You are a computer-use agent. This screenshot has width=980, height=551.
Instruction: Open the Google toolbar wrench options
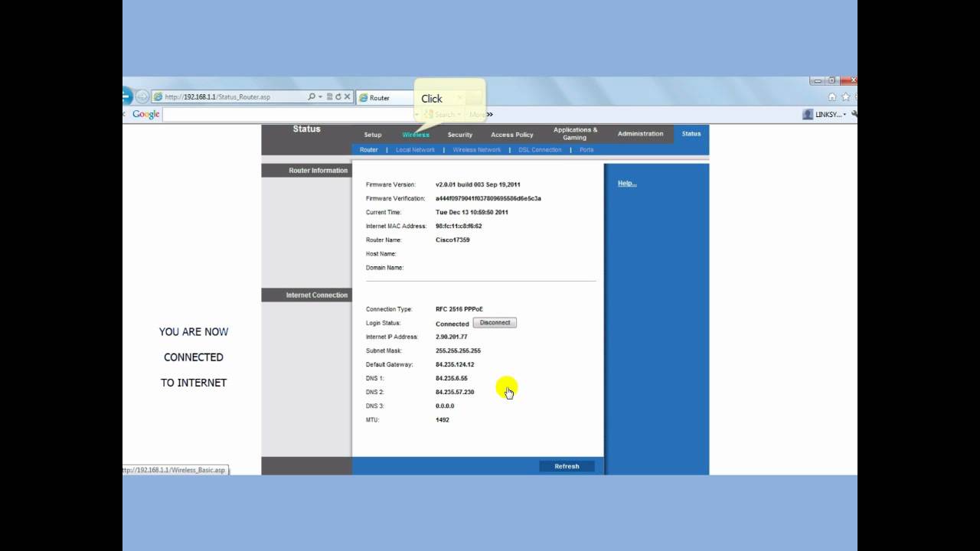[854, 114]
